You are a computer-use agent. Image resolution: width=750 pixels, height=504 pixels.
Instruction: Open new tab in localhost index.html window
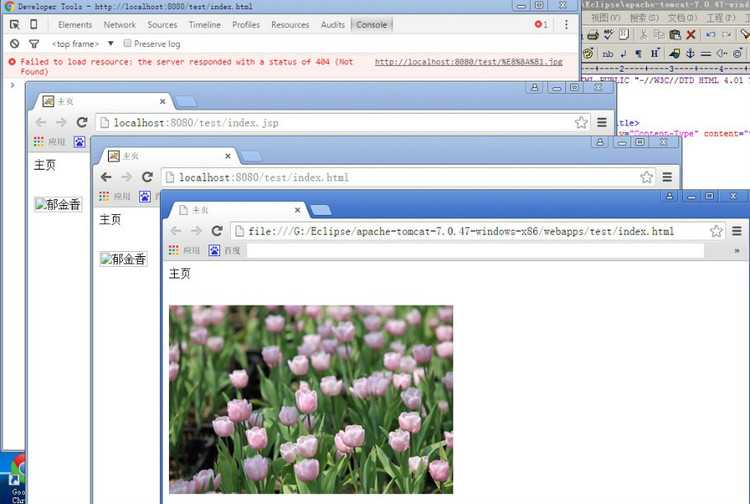click(251, 156)
